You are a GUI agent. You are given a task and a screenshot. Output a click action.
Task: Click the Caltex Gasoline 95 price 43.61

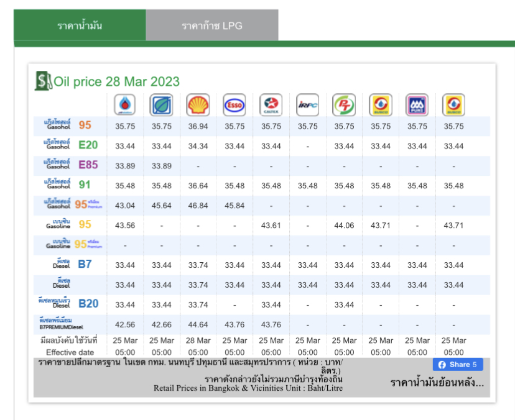[271, 226]
